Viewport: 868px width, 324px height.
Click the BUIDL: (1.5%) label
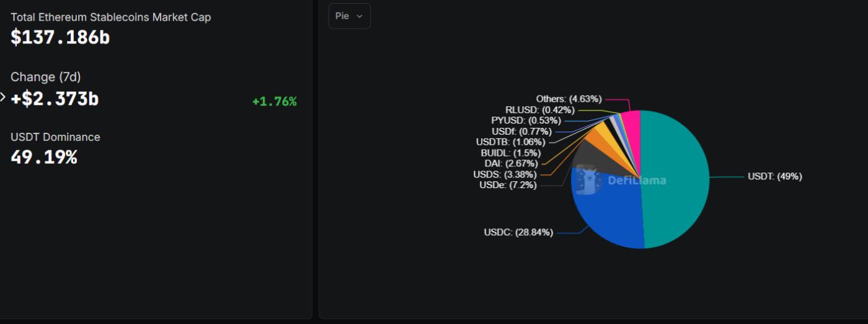coord(510,153)
